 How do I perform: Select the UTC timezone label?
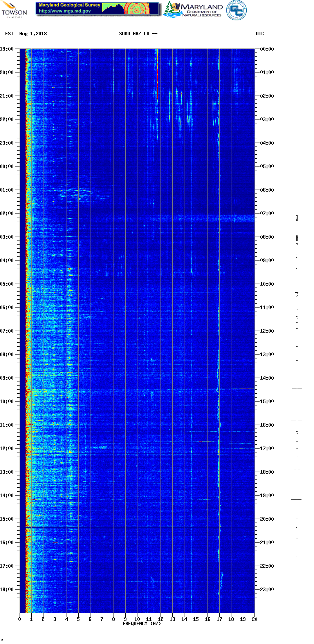coord(260,34)
